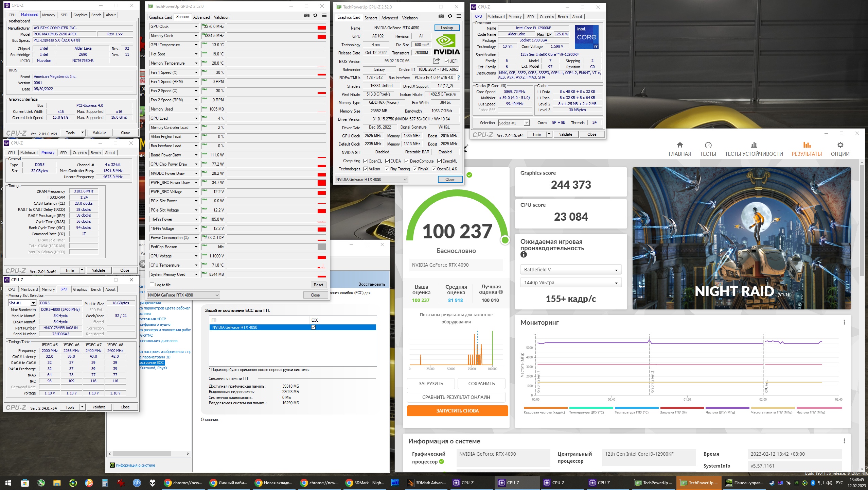The height and width of the screenshot is (490, 868).
Task: Click the info icon beside Лучшая оценка
Action: point(501,292)
